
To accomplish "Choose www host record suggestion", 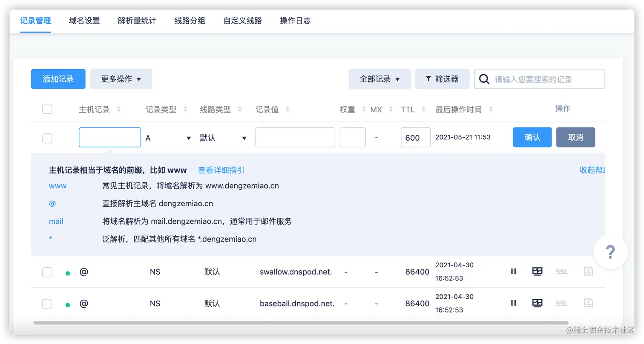I will pyautogui.click(x=58, y=186).
